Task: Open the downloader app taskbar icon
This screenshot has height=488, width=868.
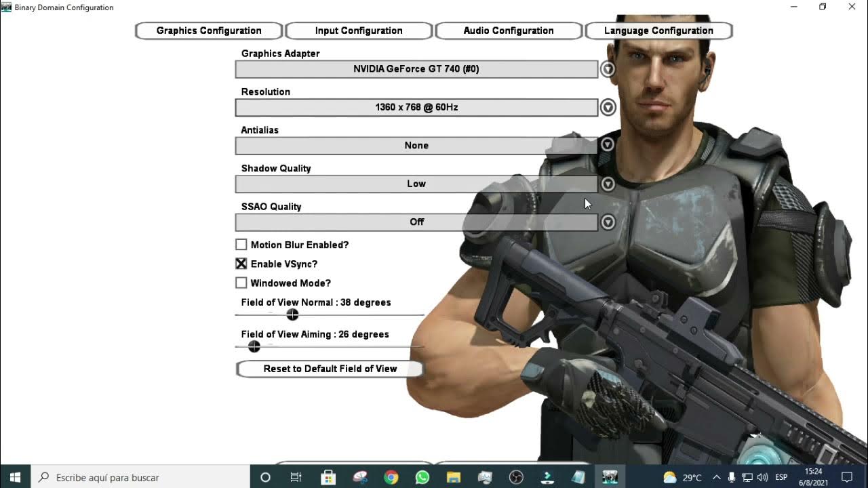Action: (547, 477)
